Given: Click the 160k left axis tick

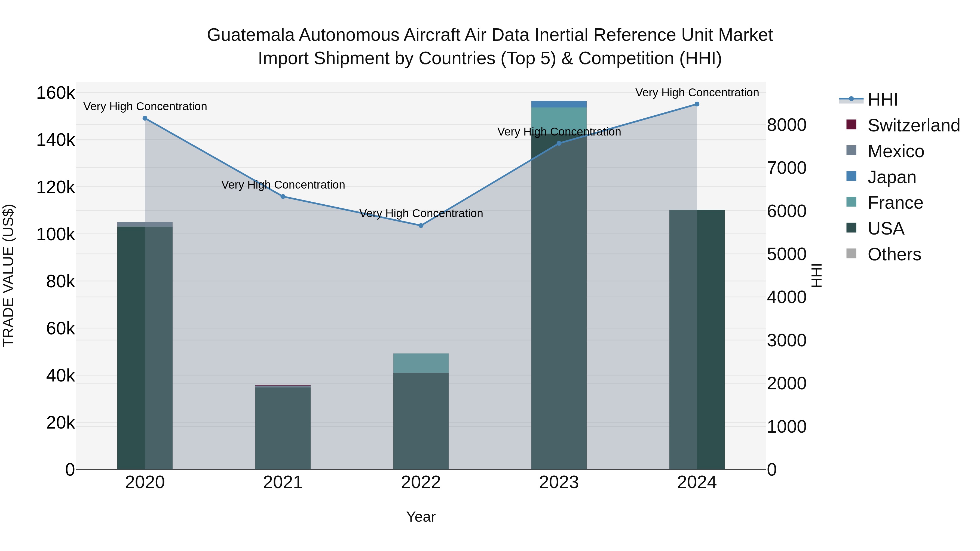Looking at the screenshot, I should (x=56, y=93).
